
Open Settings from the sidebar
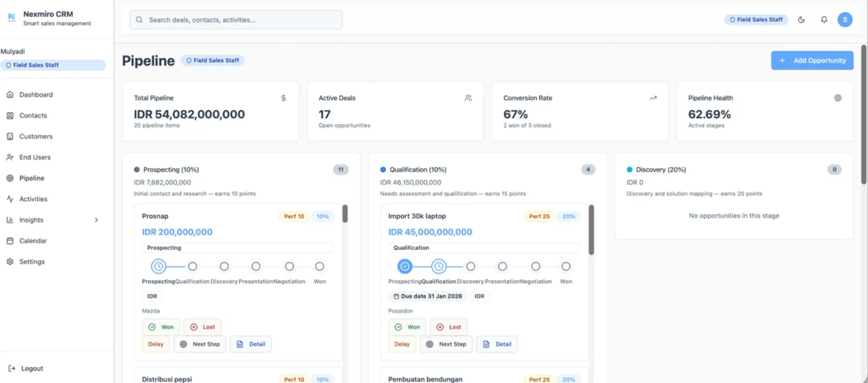(x=32, y=261)
